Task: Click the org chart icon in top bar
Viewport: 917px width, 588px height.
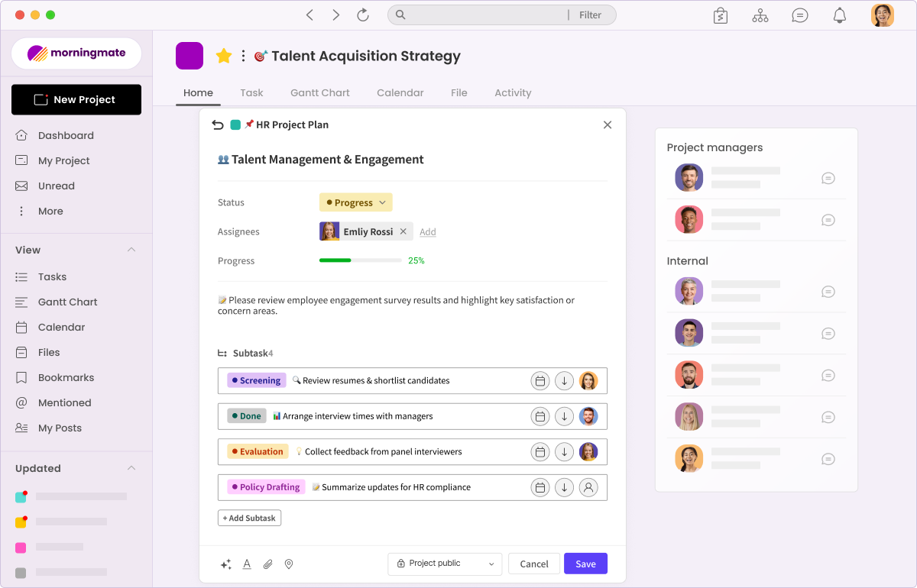Action: point(760,15)
